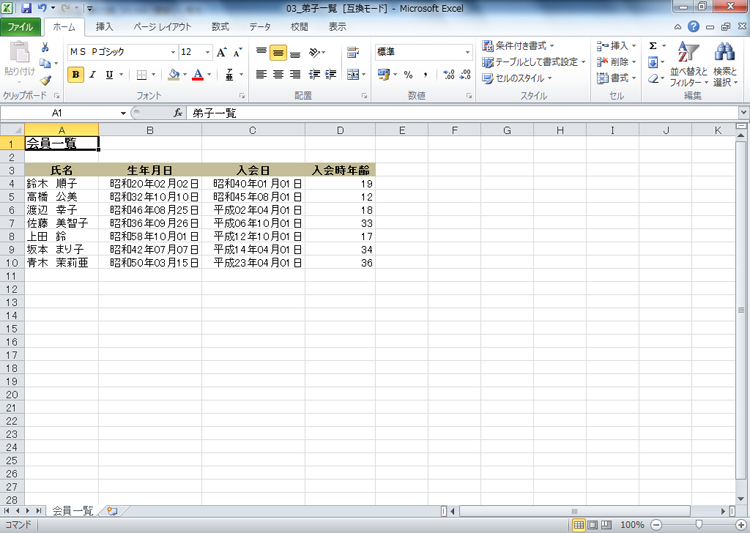Image resolution: width=750 pixels, height=533 pixels.
Task: Click the wrap text icon
Action: click(353, 52)
